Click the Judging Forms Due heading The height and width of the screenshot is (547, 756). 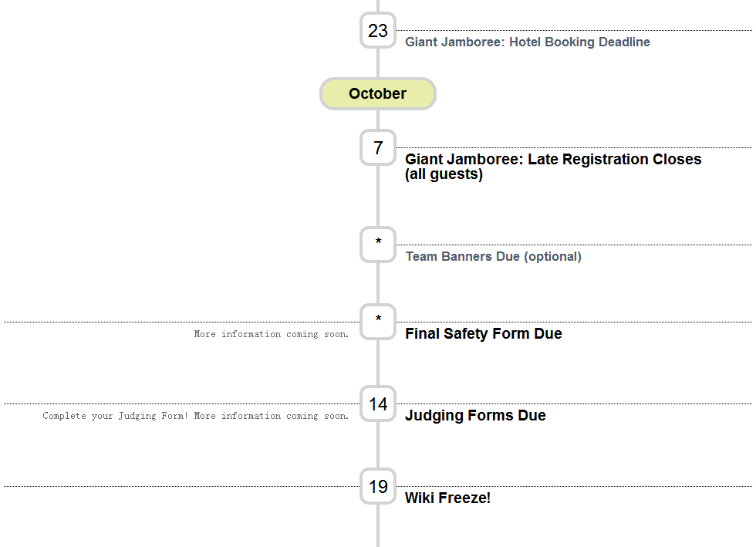(x=475, y=415)
